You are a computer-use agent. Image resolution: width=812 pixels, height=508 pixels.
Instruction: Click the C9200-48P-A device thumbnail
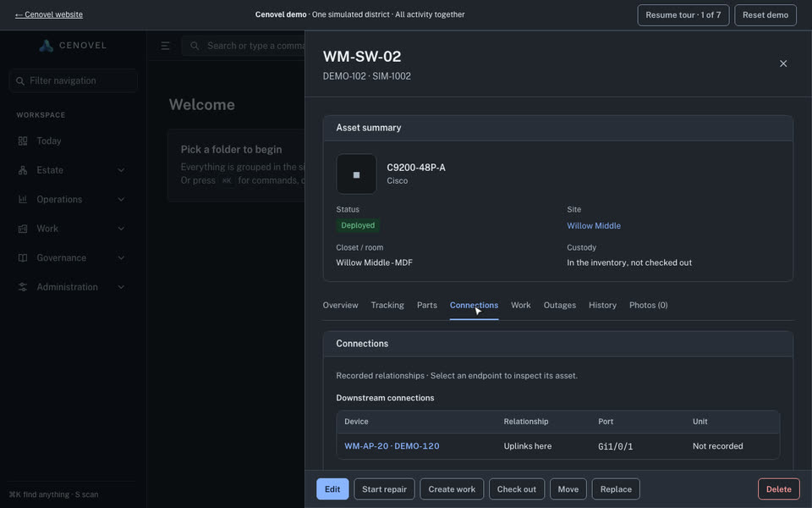[x=356, y=174]
